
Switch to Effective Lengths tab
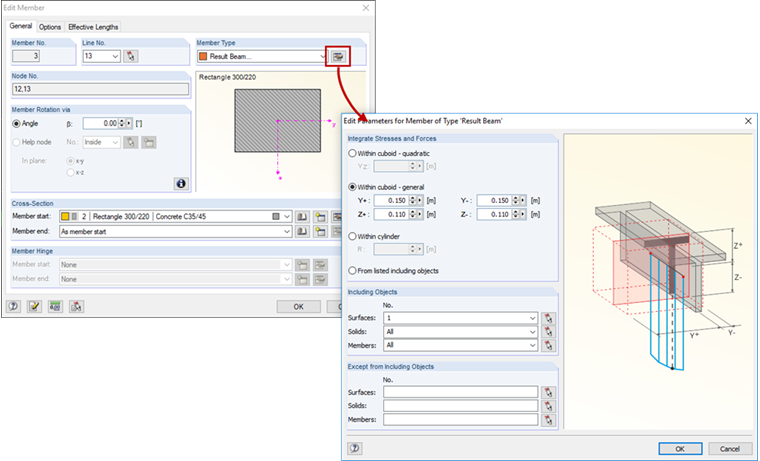point(93,27)
